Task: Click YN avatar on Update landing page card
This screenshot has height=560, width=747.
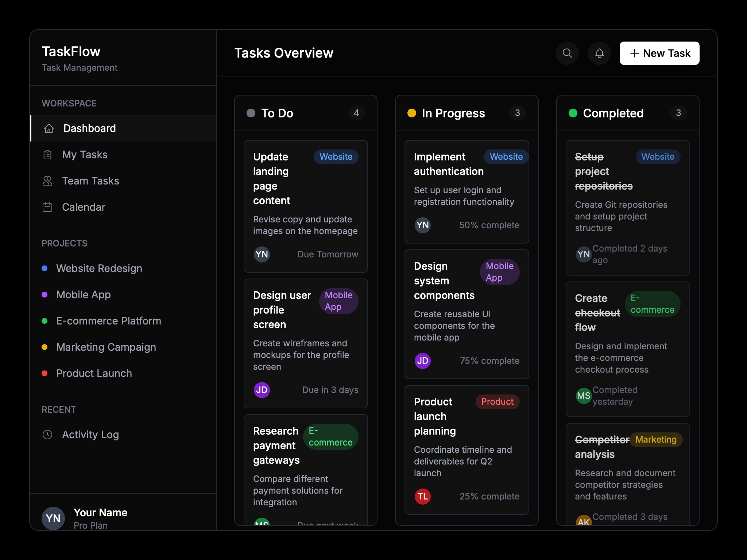Action: click(262, 254)
